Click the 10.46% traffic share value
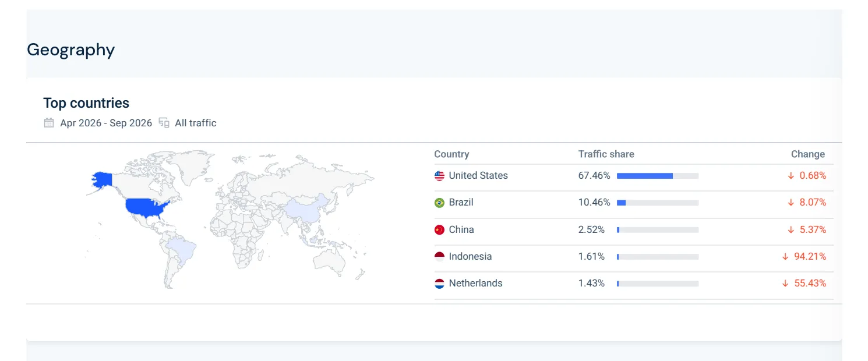The width and height of the screenshot is (868, 361). coord(594,203)
